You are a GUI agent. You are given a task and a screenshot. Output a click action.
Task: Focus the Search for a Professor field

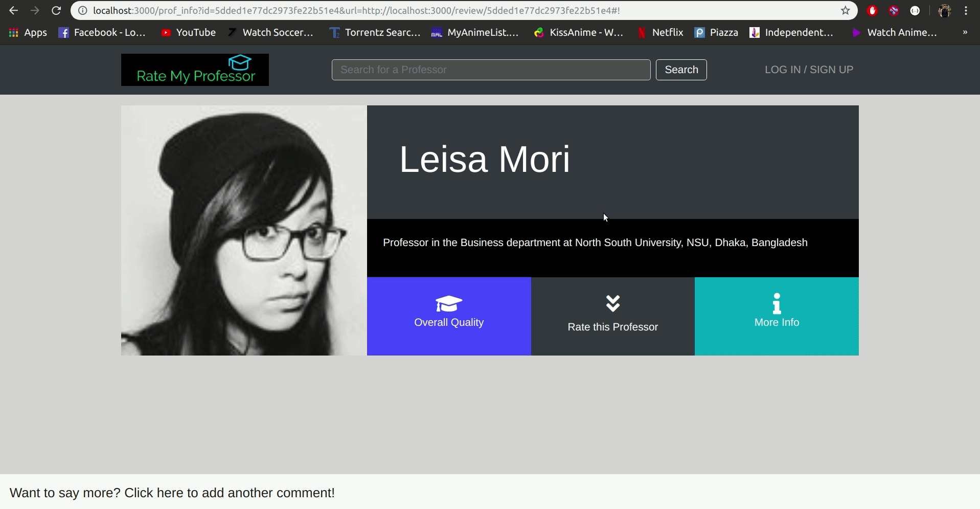click(x=491, y=70)
